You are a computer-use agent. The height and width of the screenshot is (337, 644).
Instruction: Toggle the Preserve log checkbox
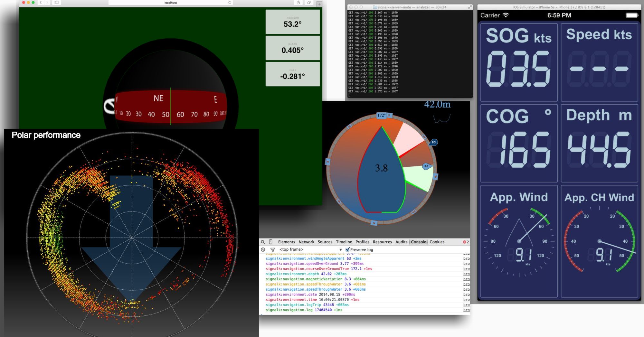coord(347,249)
